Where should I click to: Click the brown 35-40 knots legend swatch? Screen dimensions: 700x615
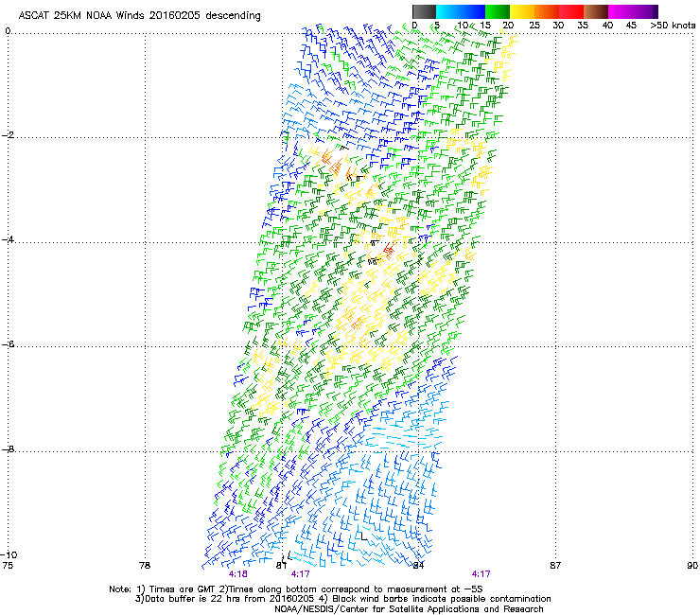coord(596,11)
